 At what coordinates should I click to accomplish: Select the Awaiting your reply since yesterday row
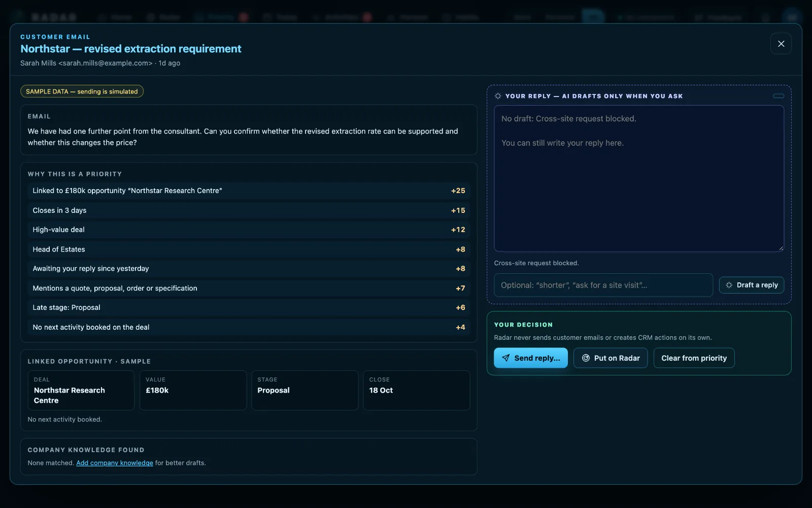249,269
